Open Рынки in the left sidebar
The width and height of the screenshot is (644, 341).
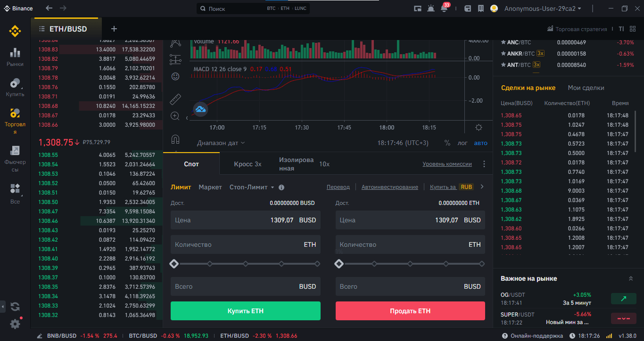(15, 57)
